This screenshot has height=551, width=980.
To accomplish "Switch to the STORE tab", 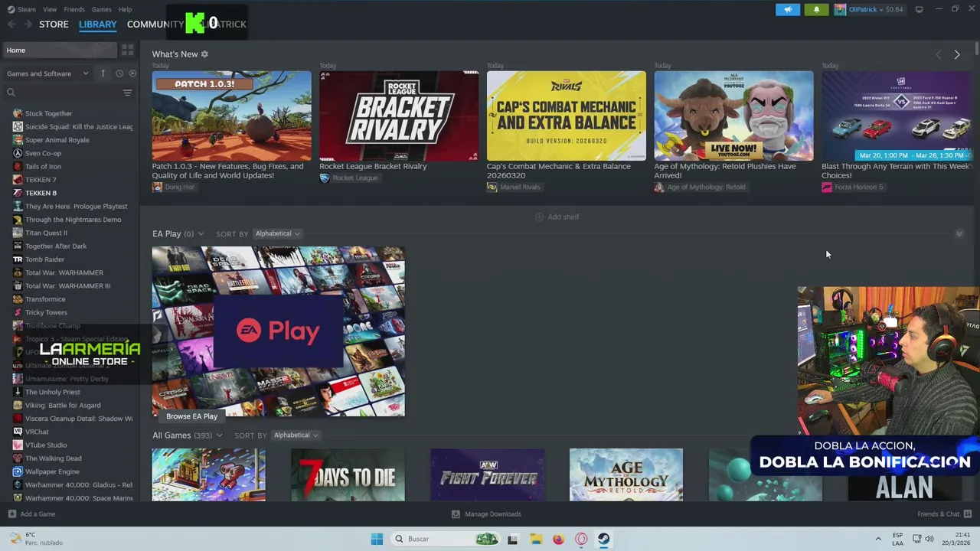I will [54, 24].
